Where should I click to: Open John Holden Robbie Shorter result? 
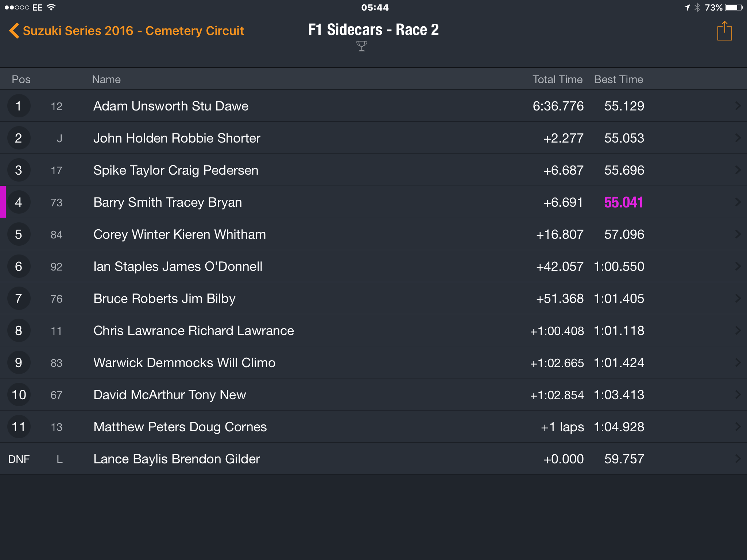click(x=373, y=138)
